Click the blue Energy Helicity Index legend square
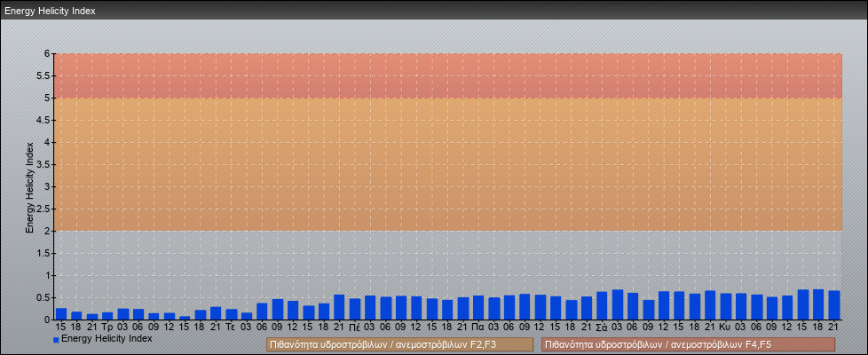 tap(56, 339)
